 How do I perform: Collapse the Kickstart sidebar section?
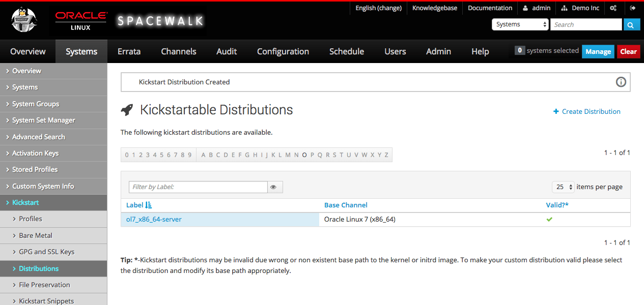coord(53,202)
